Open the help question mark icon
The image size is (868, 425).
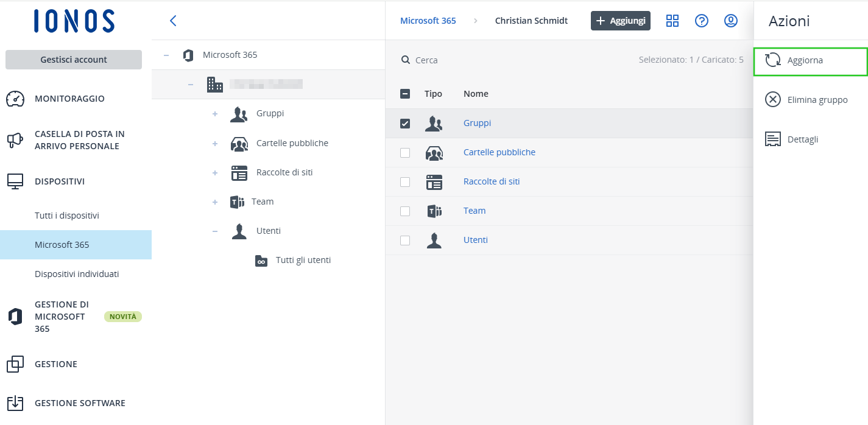(x=702, y=21)
